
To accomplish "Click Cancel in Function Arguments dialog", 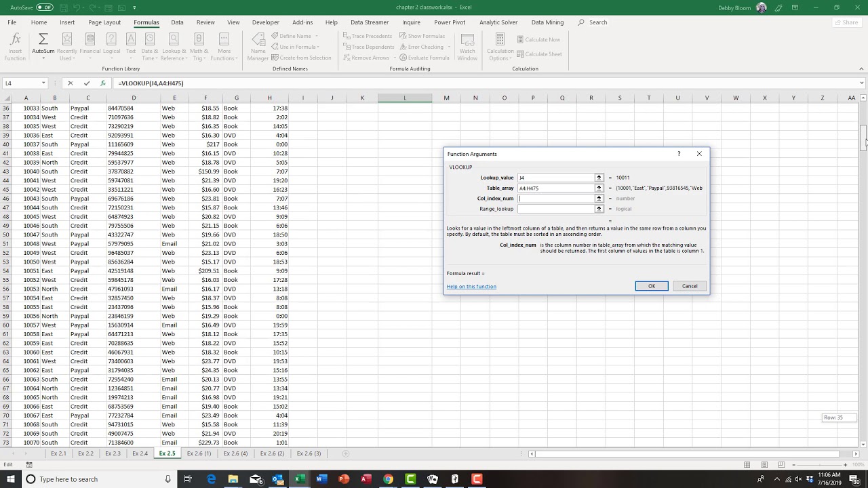I will 690,286.
